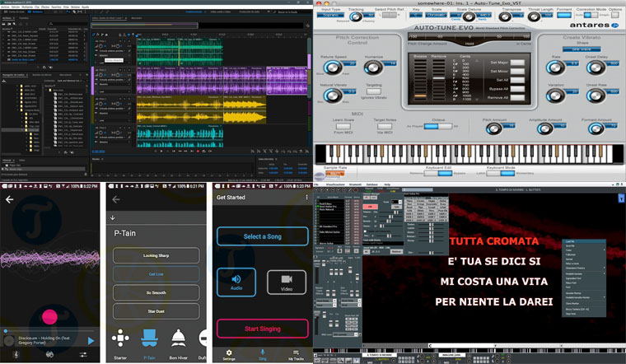Click the Humanize knob
This screenshot has height=364, width=626.
(x=373, y=68)
